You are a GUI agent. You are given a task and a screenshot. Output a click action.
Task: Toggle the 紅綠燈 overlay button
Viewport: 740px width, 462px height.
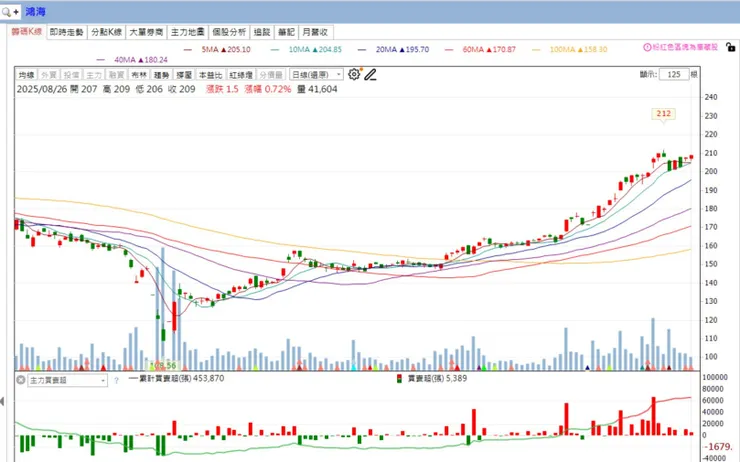click(x=241, y=75)
